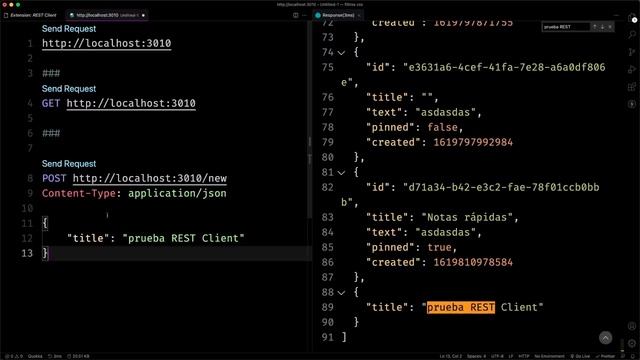The width and height of the screenshot is (640, 360).
Task: Click Send Request above the GET line
Action: point(69,89)
